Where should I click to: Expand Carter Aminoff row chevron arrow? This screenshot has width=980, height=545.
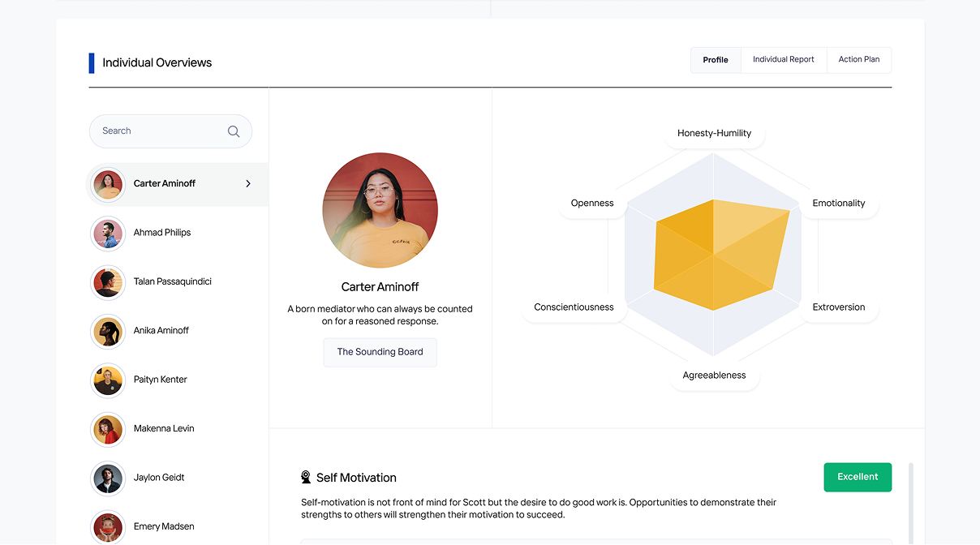point(248,184)
